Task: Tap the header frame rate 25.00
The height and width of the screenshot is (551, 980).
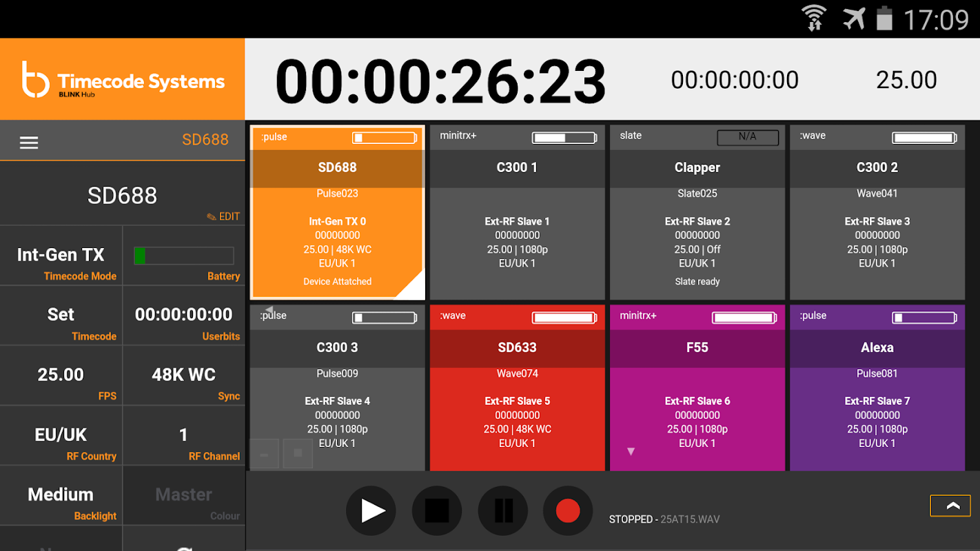Action: coord(906,80)
